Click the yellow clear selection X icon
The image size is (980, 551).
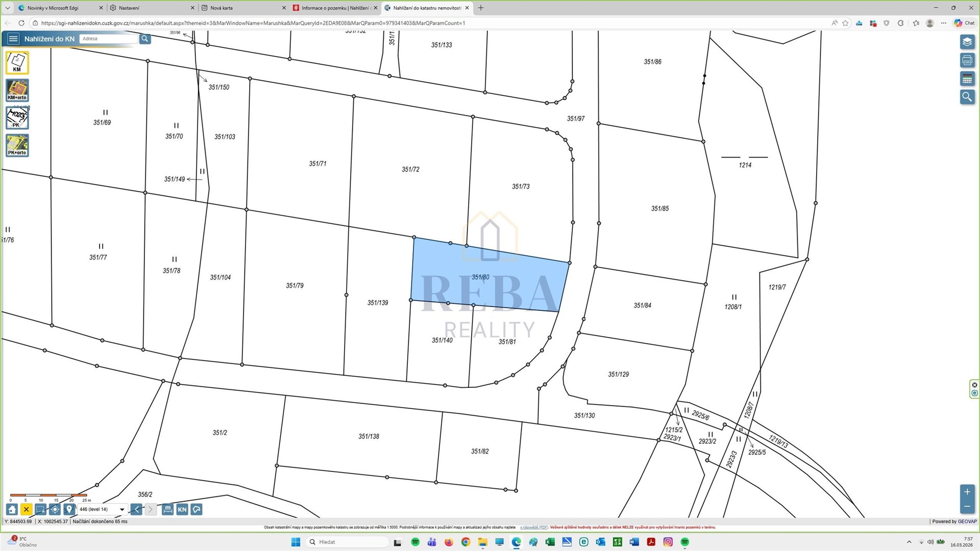[27, 509]
